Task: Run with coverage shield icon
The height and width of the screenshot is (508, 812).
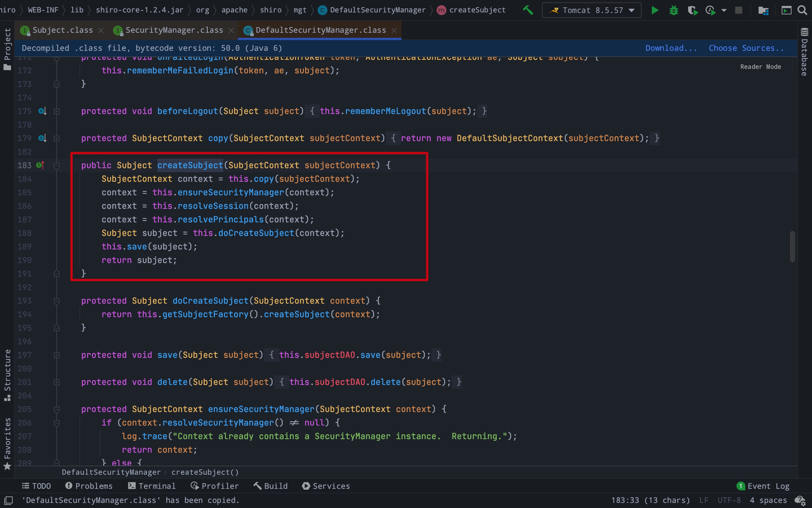Action: coord(692,10)
